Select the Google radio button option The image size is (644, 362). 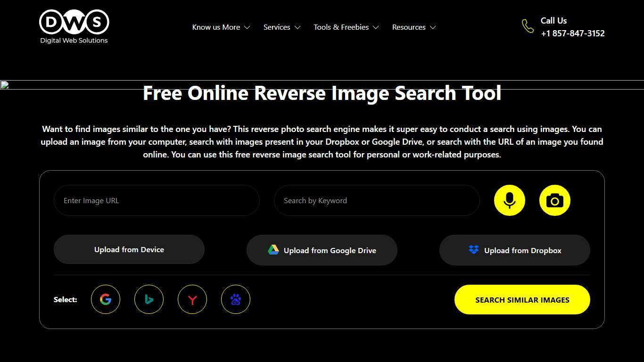pos(106,299)
